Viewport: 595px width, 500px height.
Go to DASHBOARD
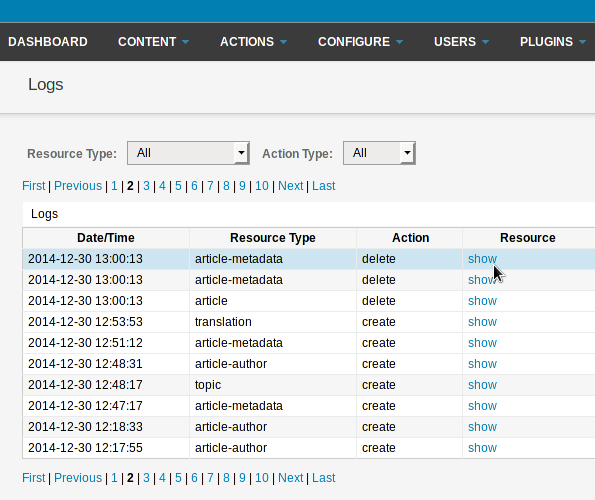pyautogui.click(x=48, y=42)
